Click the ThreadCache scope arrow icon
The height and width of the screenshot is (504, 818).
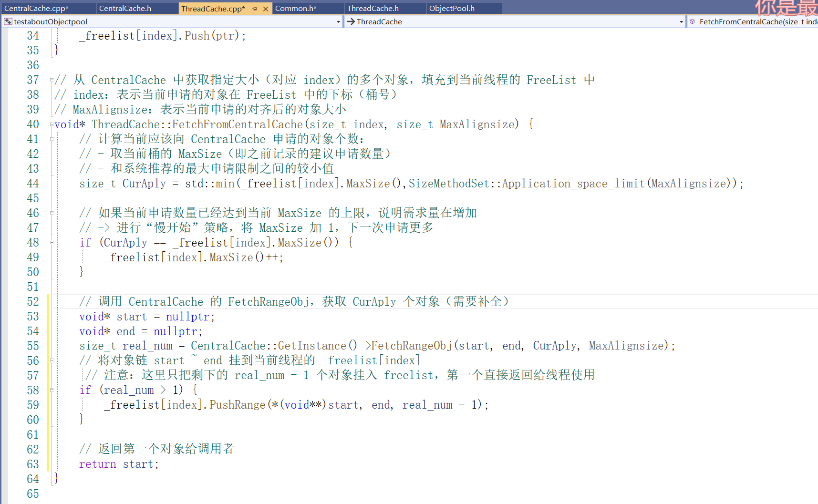point(351,21)
